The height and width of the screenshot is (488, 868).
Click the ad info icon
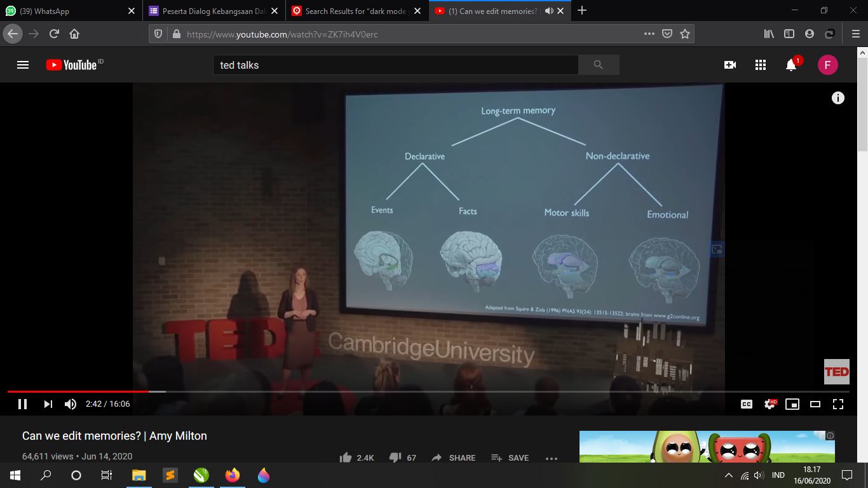click(x=830, y=436)
